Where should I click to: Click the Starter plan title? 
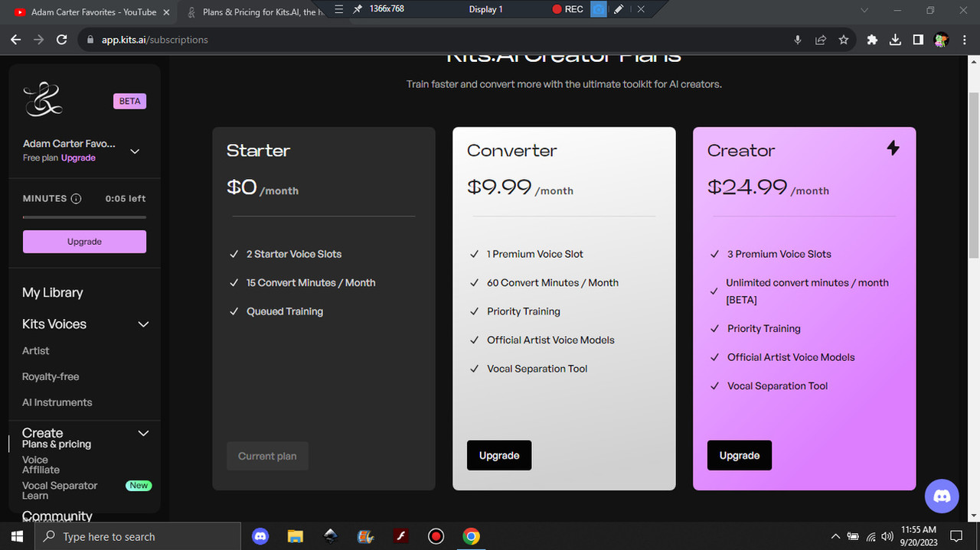click(258, 151)
